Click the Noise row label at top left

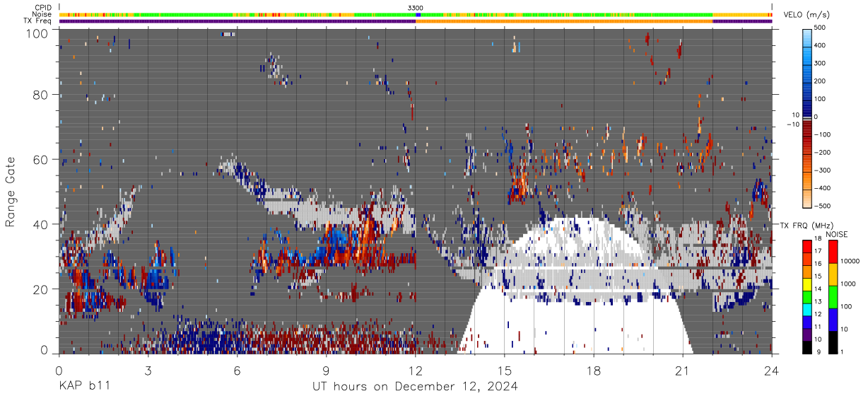(x=42, y=14)
